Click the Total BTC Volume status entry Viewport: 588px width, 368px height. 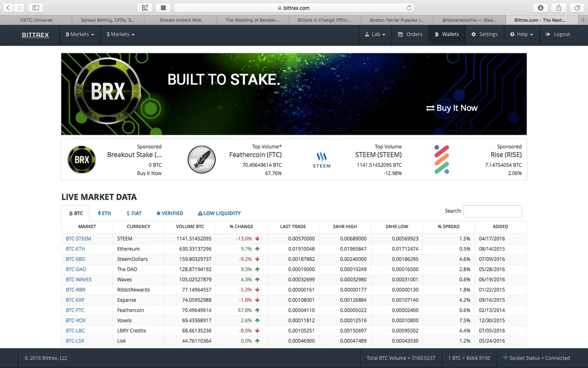401,358
